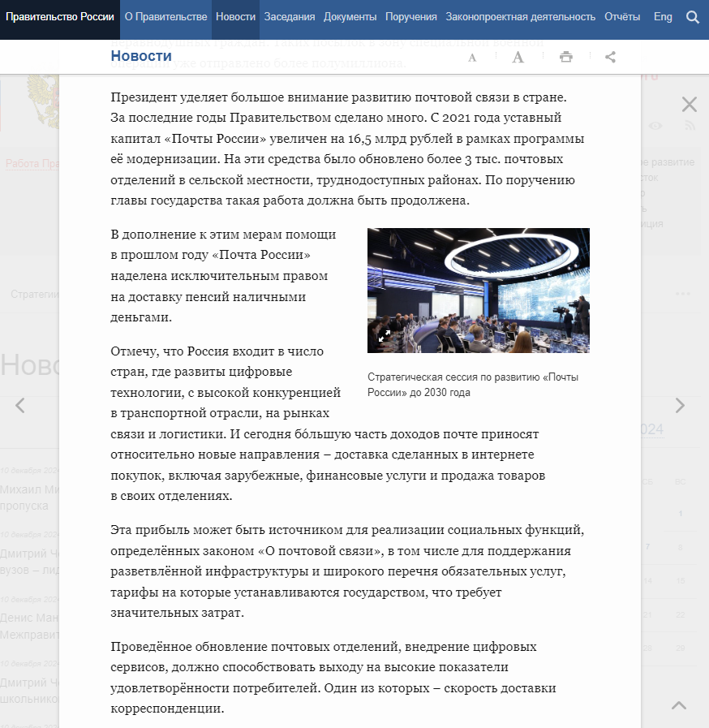709x728 pixels.
Task: Open Отчёты section
Action: click(622, 17)
